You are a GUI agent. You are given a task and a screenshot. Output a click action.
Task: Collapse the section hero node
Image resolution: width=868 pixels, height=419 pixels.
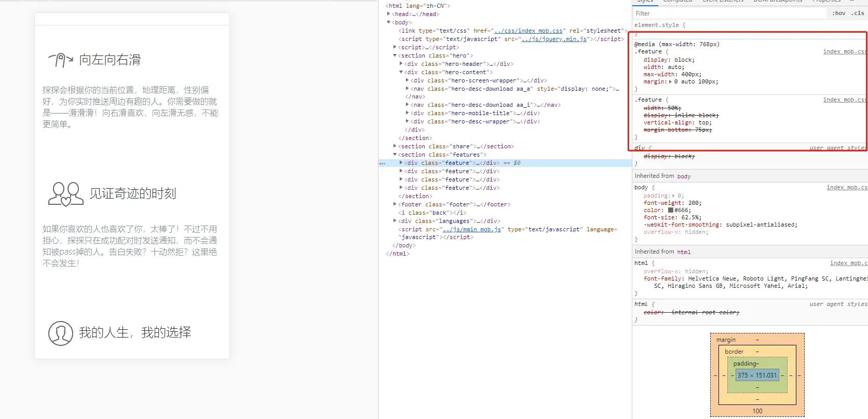[395, 55]
